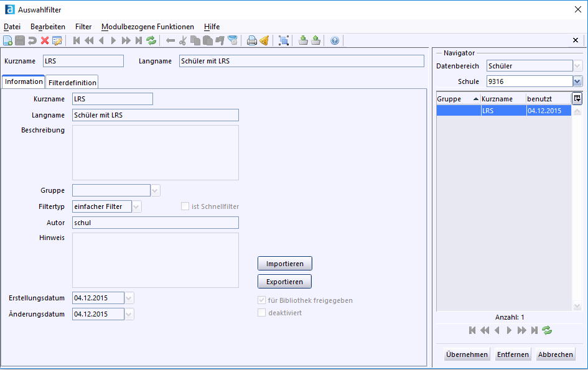The image size is (588, 370).
Task: Click the Kurzname column header
Action: pyautogui.click(x=503, y=99)
